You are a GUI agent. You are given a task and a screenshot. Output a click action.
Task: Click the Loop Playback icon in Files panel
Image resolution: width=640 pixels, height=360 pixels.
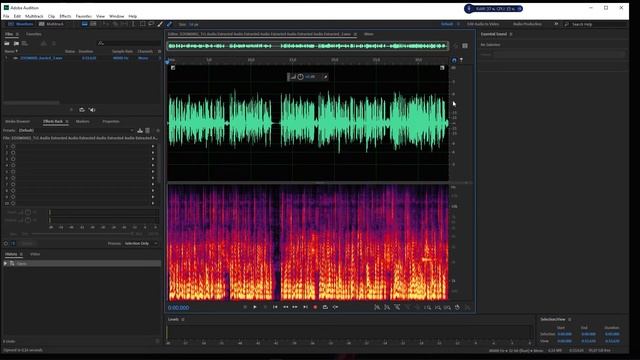(x=82, y=110)
